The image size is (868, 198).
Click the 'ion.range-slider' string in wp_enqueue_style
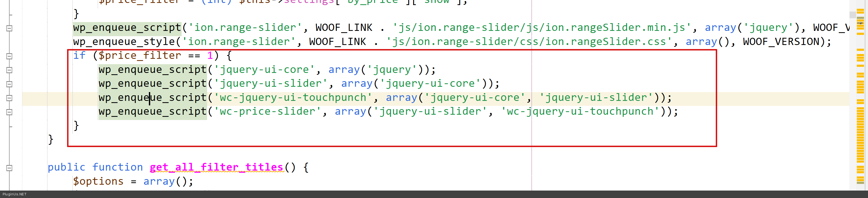click(239, 42)
